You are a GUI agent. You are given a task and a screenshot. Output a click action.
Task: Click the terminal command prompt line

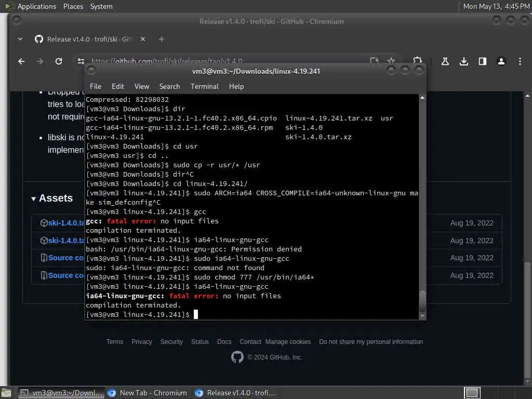click(251, 314)
